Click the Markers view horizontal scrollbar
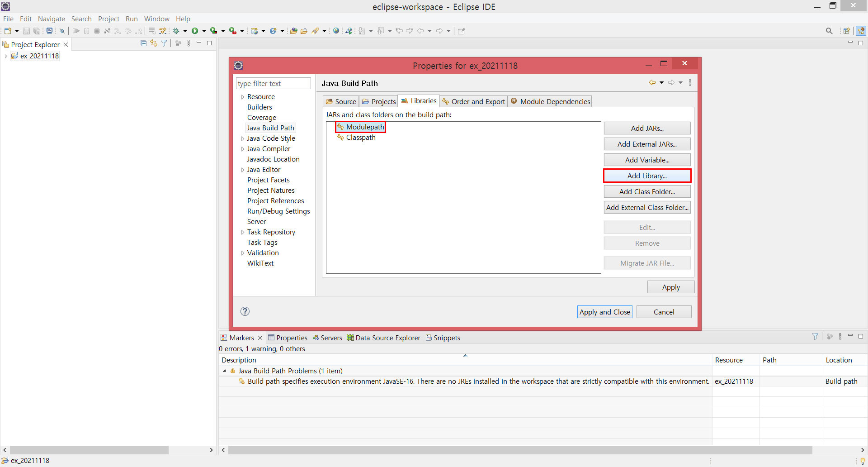 pyautogui.click(x=520, y=450)
